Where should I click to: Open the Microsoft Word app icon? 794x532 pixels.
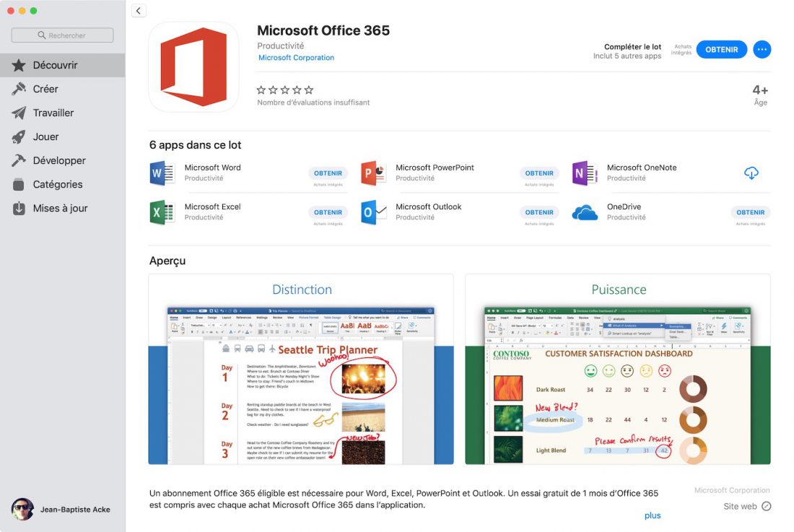pyautogui.click(x=162, y=173)
